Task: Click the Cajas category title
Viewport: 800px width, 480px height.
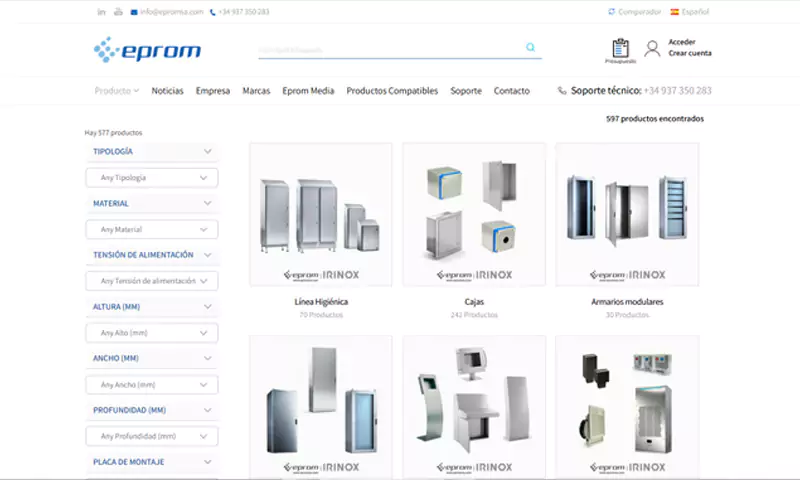Action: pos(474,302)
